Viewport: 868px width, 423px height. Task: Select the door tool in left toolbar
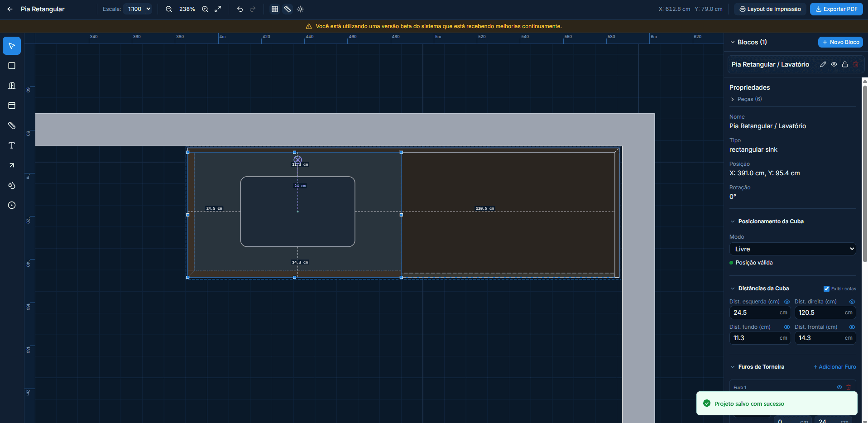12,86
